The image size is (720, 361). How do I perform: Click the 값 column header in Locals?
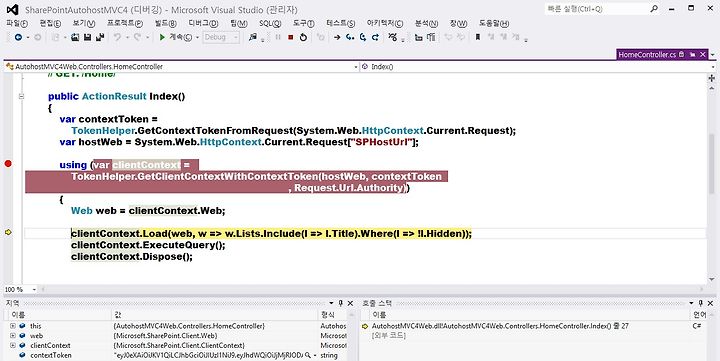(215, 315)
